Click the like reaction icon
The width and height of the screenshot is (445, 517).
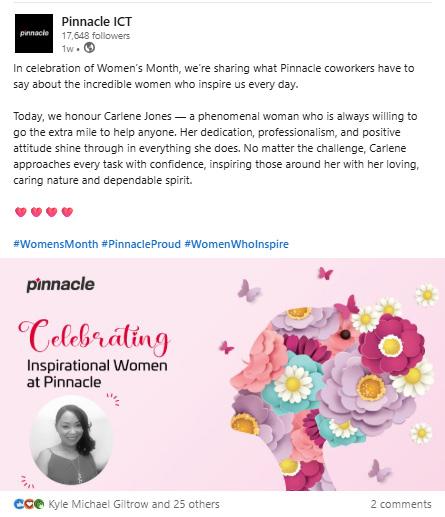pyautogui.click(x=18, y=504)
